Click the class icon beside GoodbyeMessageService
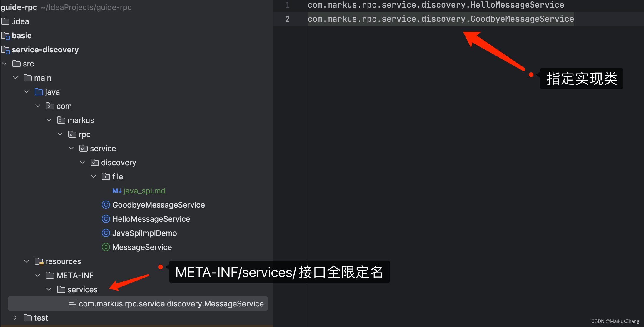 pyautogui.click(x=106, y=205)
